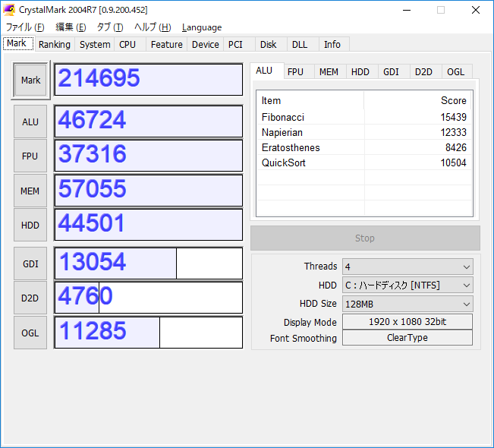Run the ALU benchmark button
The width and height of the screenshot is (494, 448).
30,121
